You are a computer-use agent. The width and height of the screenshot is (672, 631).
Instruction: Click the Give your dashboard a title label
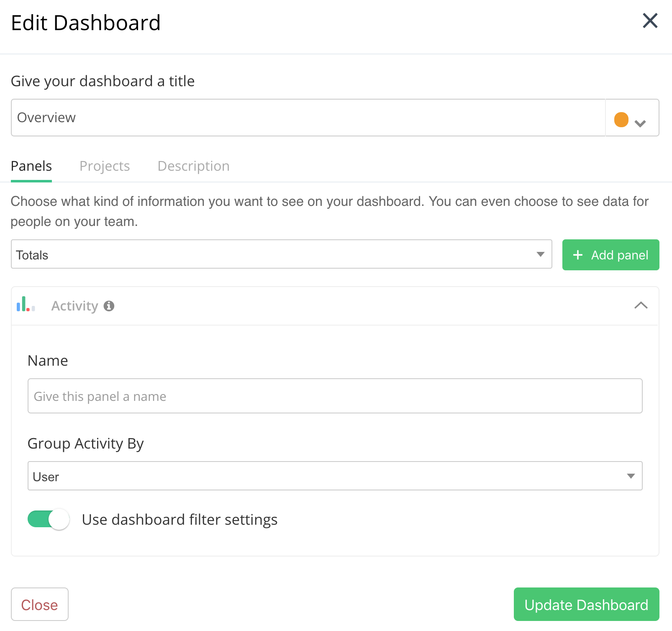tap(103, 81)
